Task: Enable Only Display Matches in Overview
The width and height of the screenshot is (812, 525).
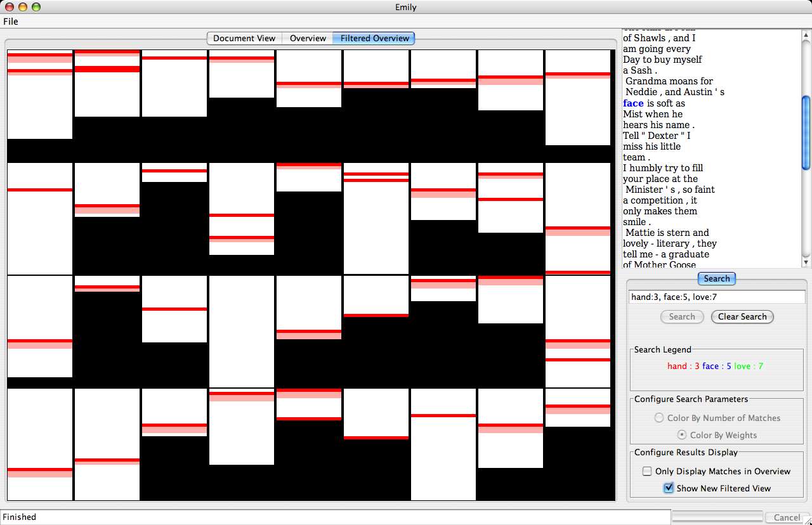Action: coord(716,471)
